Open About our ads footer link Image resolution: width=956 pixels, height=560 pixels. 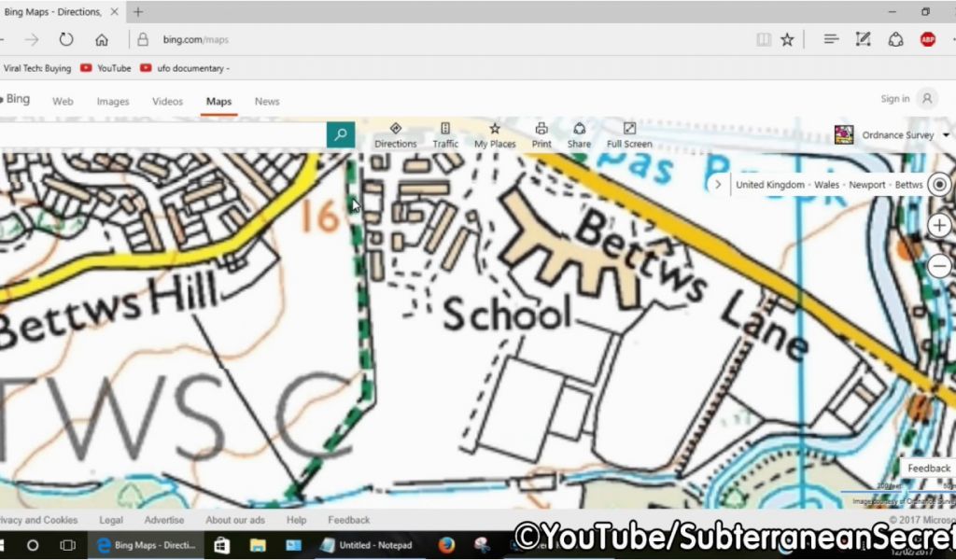[235, 521]
